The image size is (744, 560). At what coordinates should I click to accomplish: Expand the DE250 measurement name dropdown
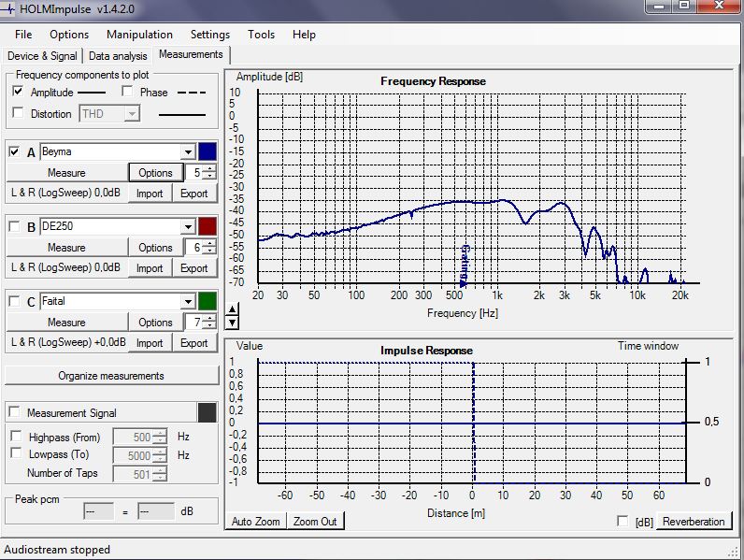tap(189, 226)
